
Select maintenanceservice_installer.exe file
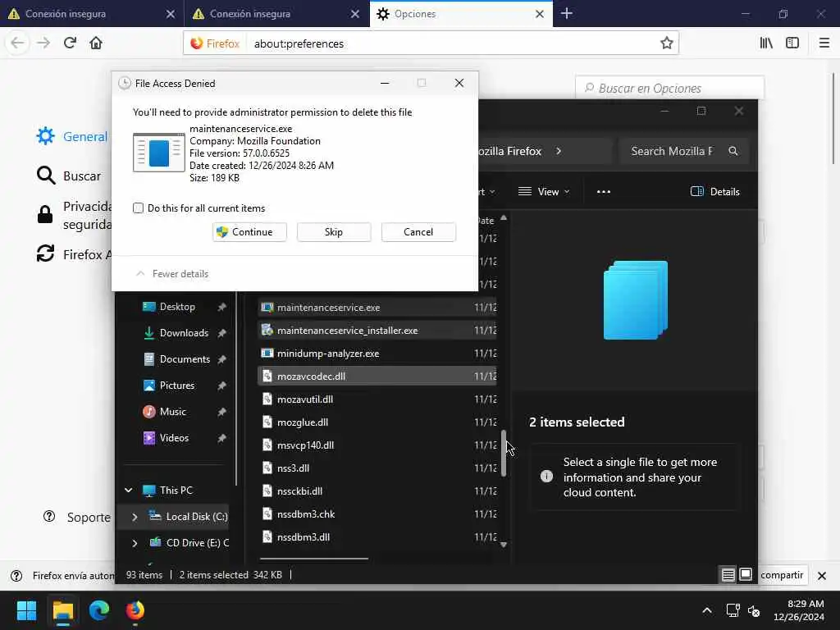click(x=377, y=331)
